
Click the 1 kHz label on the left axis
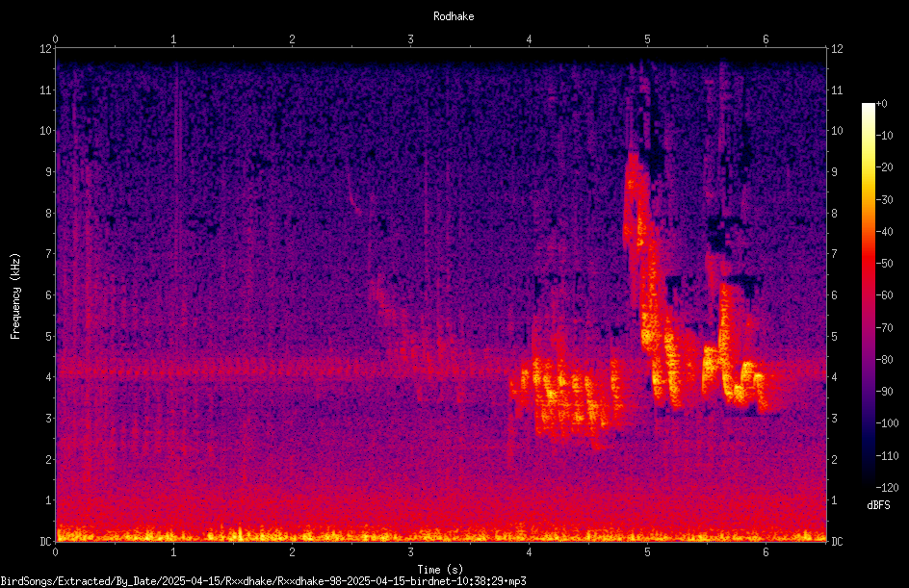tap(49, 500)
